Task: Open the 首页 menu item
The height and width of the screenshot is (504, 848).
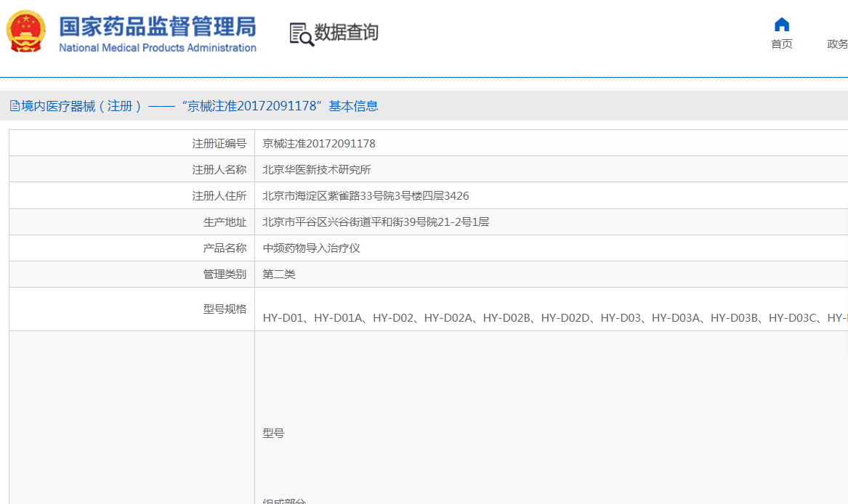Action: pyautogui.click(x=781, y=44)
